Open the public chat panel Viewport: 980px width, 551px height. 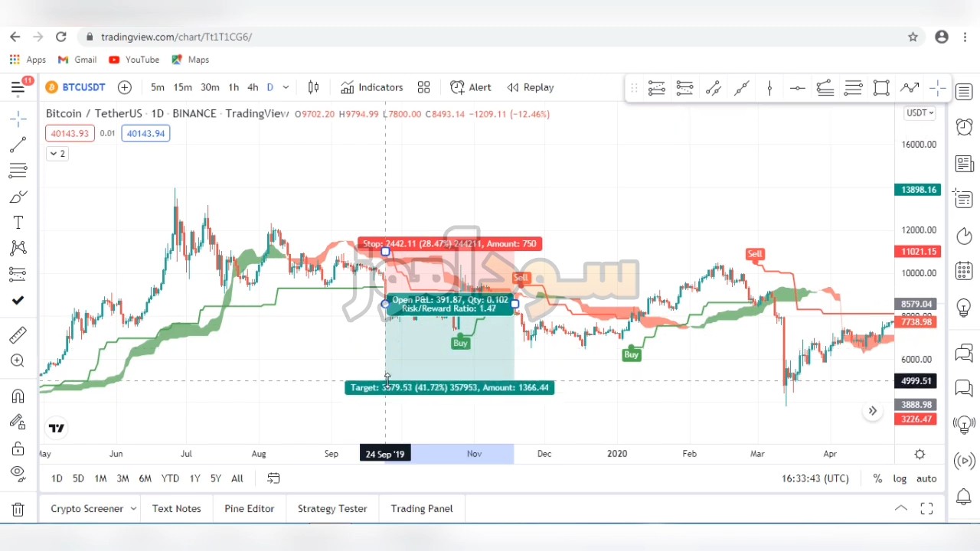tap(964, 353)
